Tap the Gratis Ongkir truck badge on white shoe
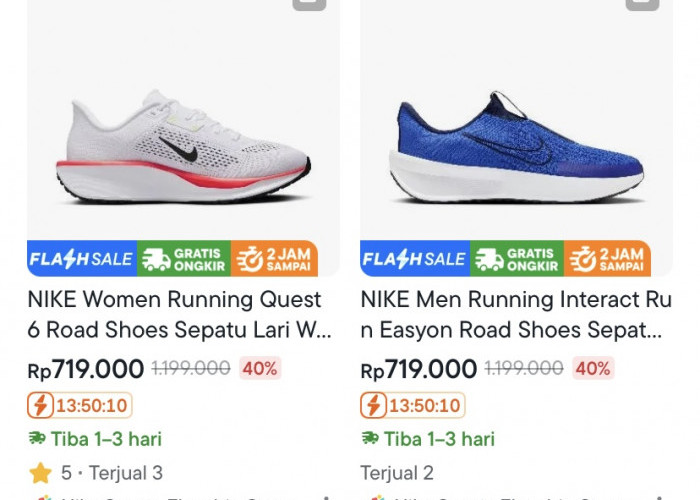Image resolution: width=700 pixels, height=500 pixels. 184,259
